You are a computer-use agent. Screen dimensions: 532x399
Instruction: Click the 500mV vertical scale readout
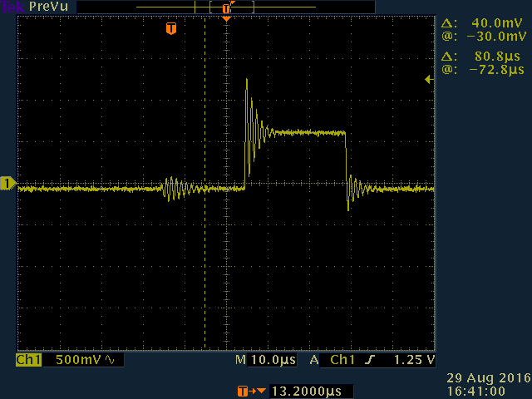pos(79,360)
